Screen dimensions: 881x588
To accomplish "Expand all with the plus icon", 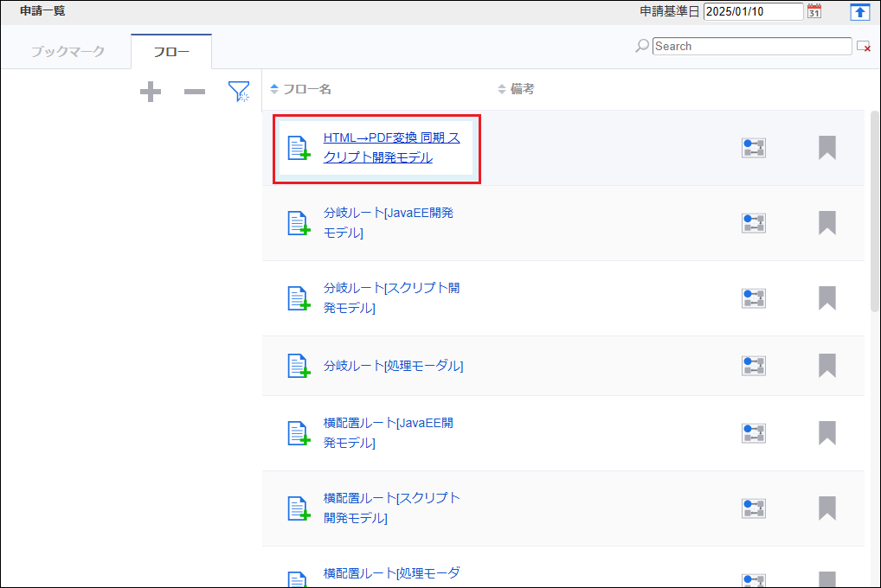I will pyautogui.click(x=151, y=92).
